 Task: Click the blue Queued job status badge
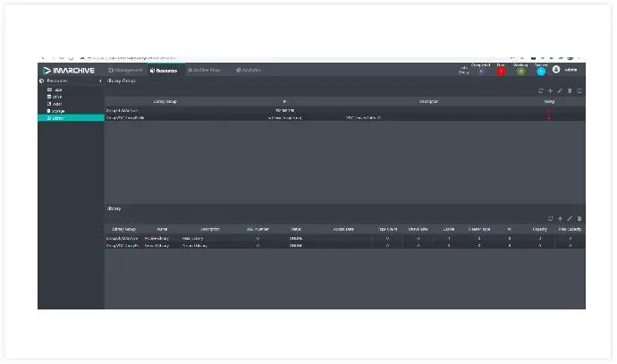(x=541, y=70)
